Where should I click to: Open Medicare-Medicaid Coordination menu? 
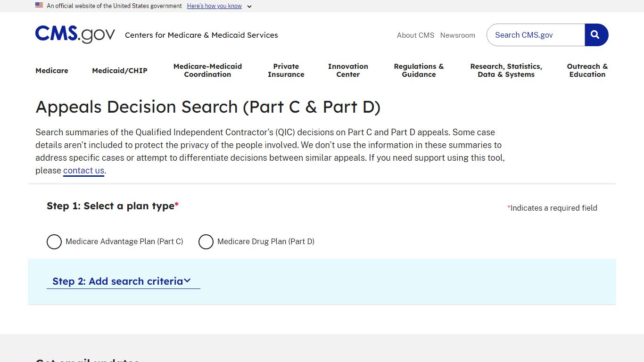[207, 70]
